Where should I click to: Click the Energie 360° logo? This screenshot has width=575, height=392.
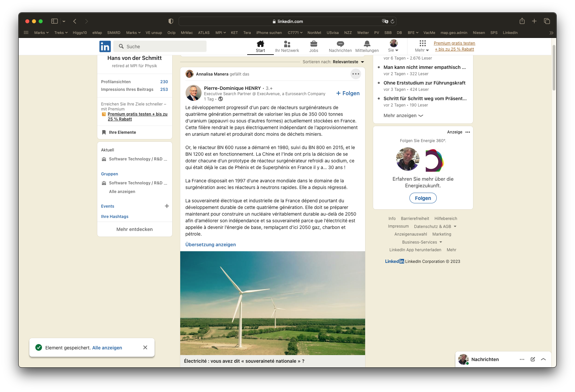tap(434, 160)
